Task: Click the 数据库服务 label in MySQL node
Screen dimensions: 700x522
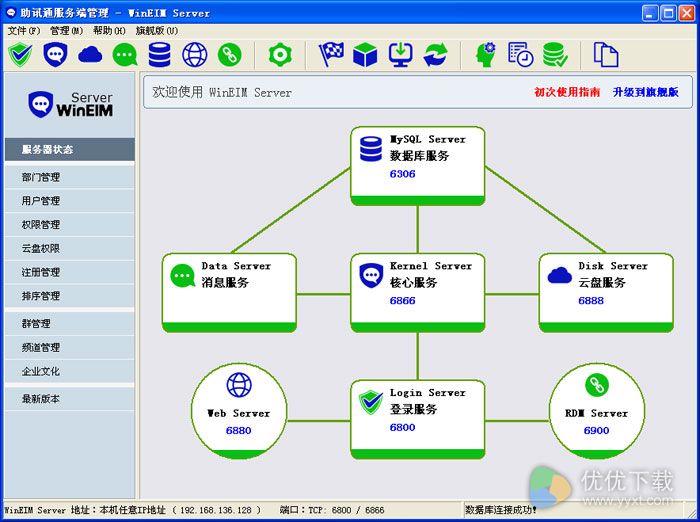Action: pos(419,156)
